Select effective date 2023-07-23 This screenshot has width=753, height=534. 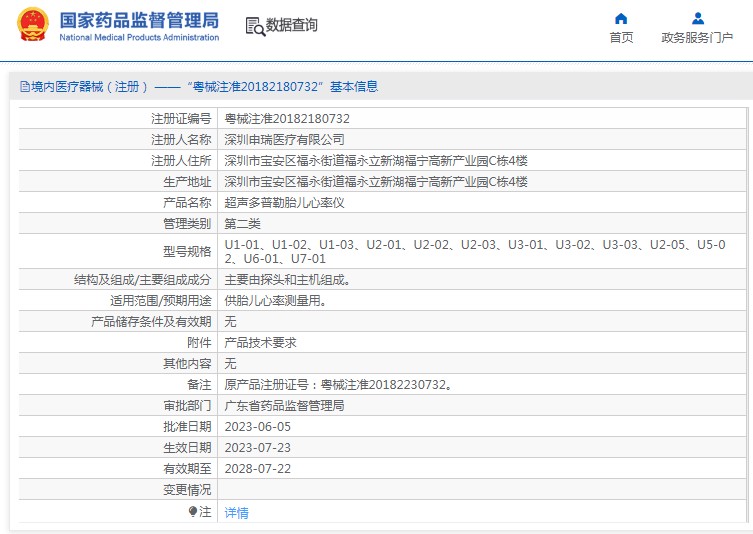click(257, 448)
